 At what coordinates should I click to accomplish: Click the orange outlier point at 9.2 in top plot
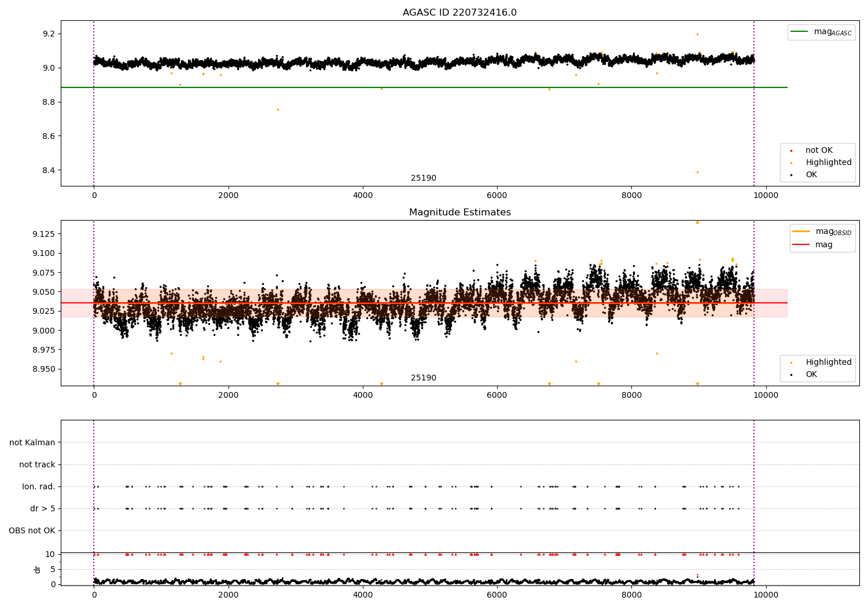click(697, 34)
